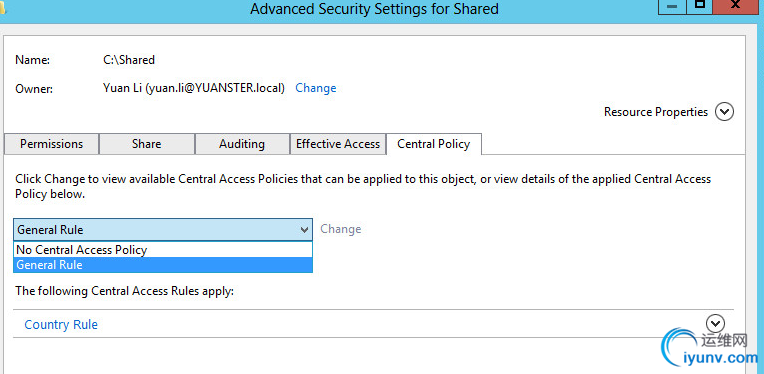Switch to the Permissions tab
This screenshot has width=764, height=374.
point(51,144)
